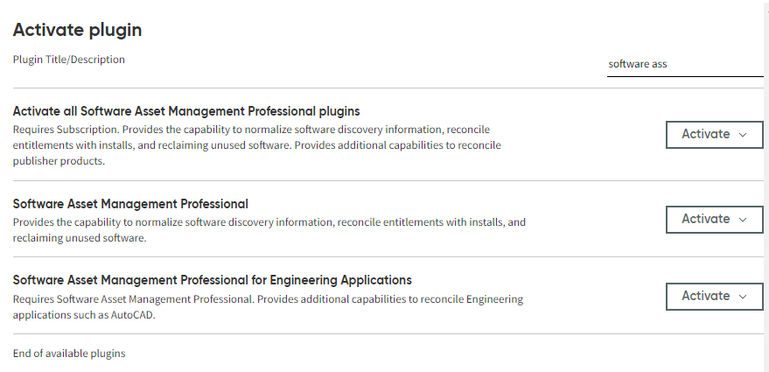Click the word "Activate" on the first plugin button
This screenshot has width=769, height=372.
pyautogui.click(x=706, y=134)
